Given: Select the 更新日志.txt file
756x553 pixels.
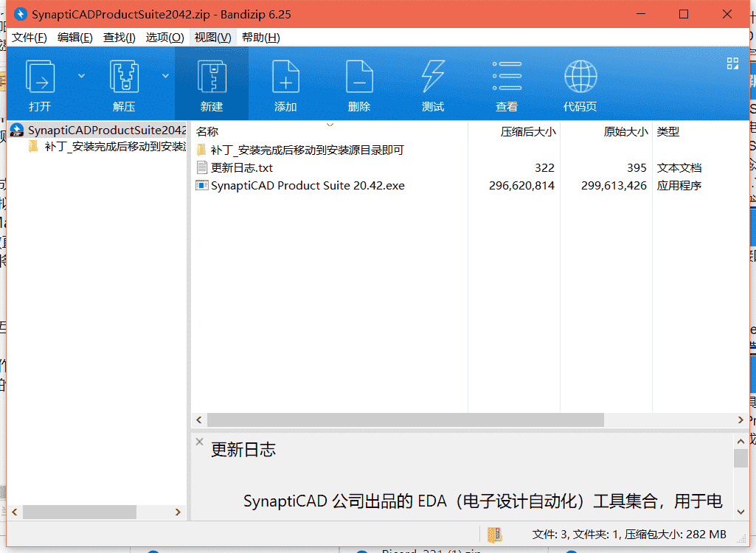Looking at the screenshot, I should [242, 168].
